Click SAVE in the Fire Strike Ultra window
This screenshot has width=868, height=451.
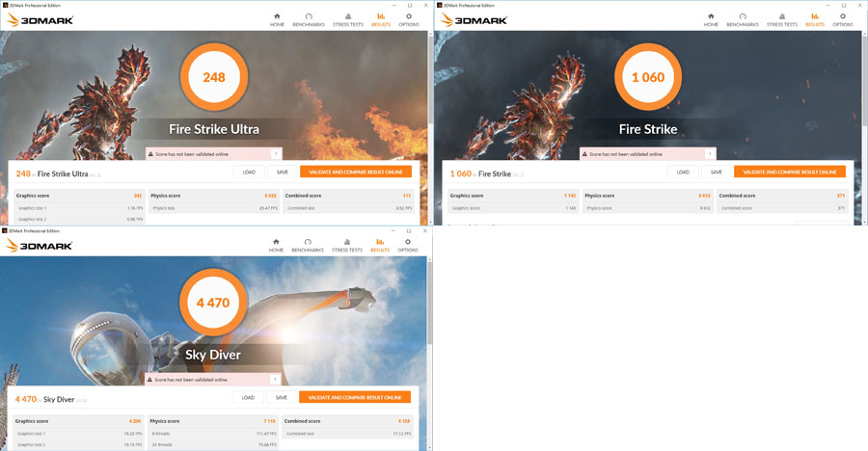283,172
